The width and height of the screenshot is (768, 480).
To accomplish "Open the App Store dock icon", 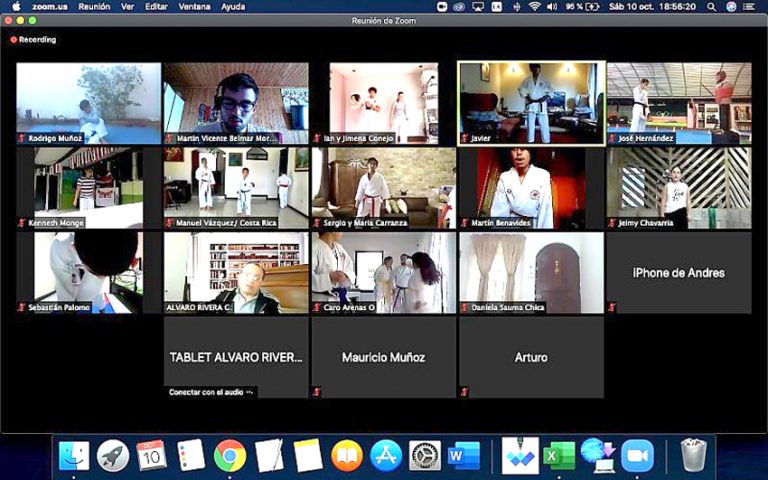I will (x=386, y=455).
